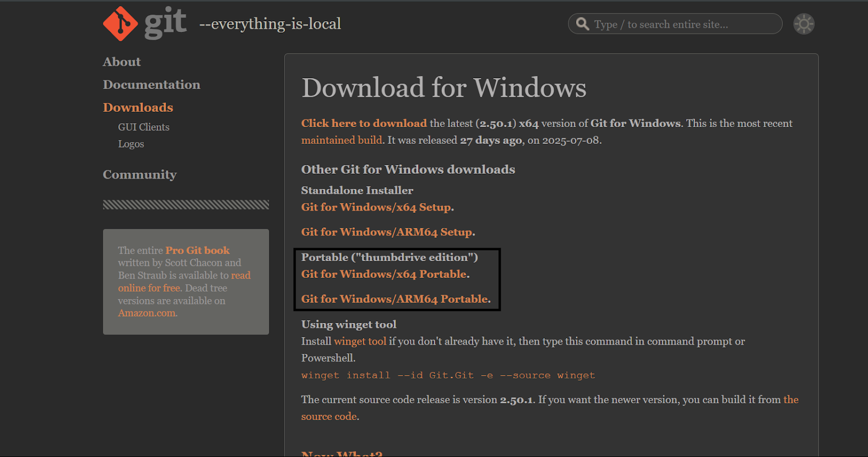Click the git wordmark in header
The height and width of the screenshot is (457, 868).
[165, 23]
